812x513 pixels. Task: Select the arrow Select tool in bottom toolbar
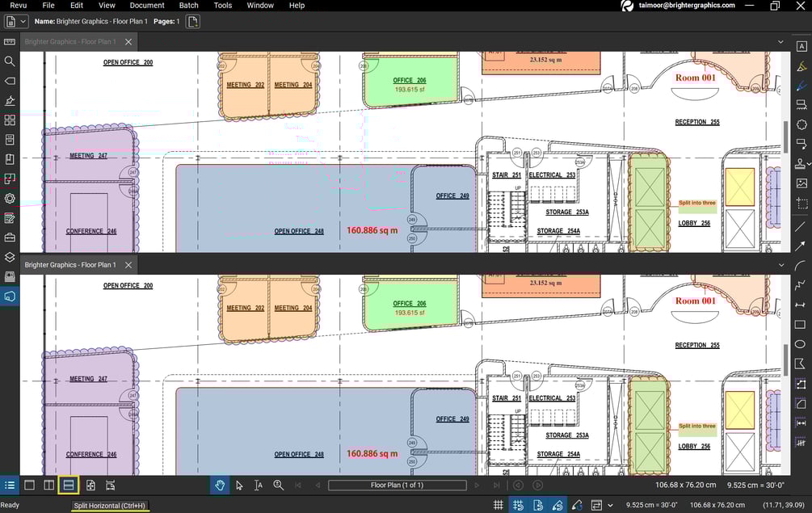(239, 485)
